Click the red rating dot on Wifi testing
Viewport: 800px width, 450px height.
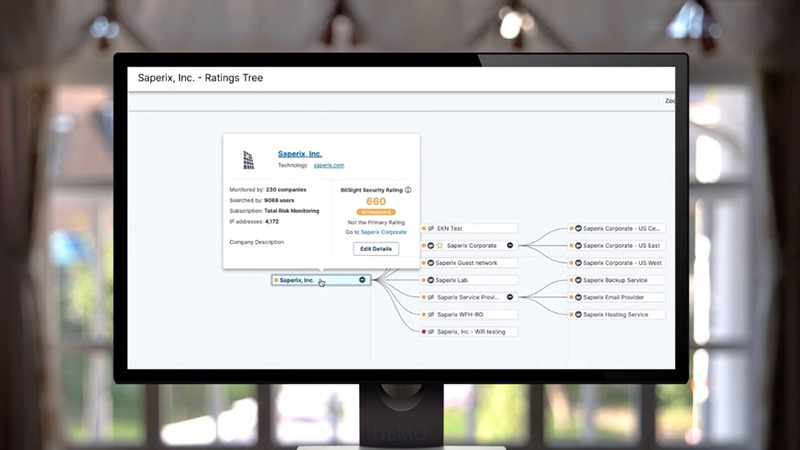[423, 331]
